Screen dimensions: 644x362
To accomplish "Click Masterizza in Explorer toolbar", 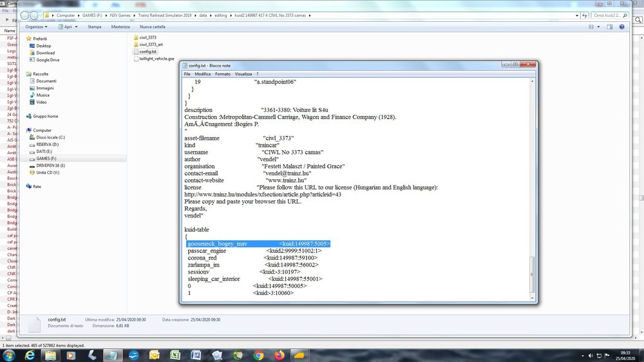I will click(x=120, y=26).
